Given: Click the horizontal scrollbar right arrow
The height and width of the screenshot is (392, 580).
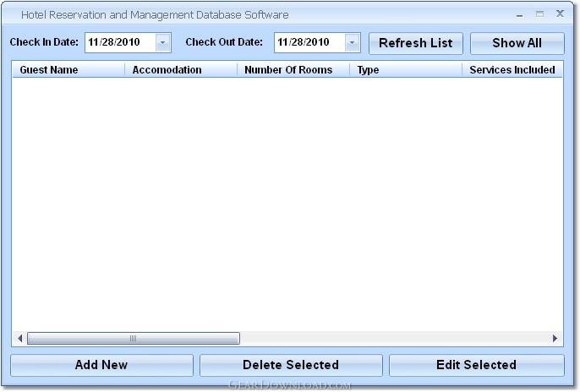Looking at the screenshot, I should pyautogui.click(x=555, y=339).
